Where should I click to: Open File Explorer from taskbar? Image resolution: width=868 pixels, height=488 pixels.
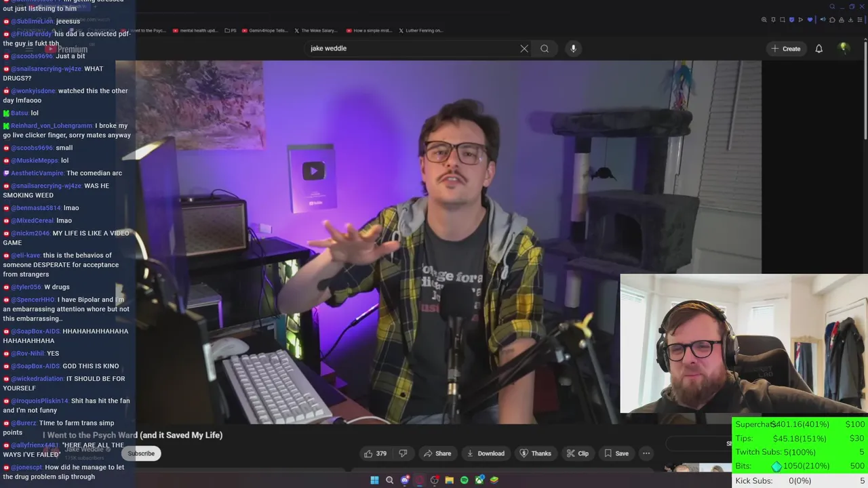(x=449, y=480)
